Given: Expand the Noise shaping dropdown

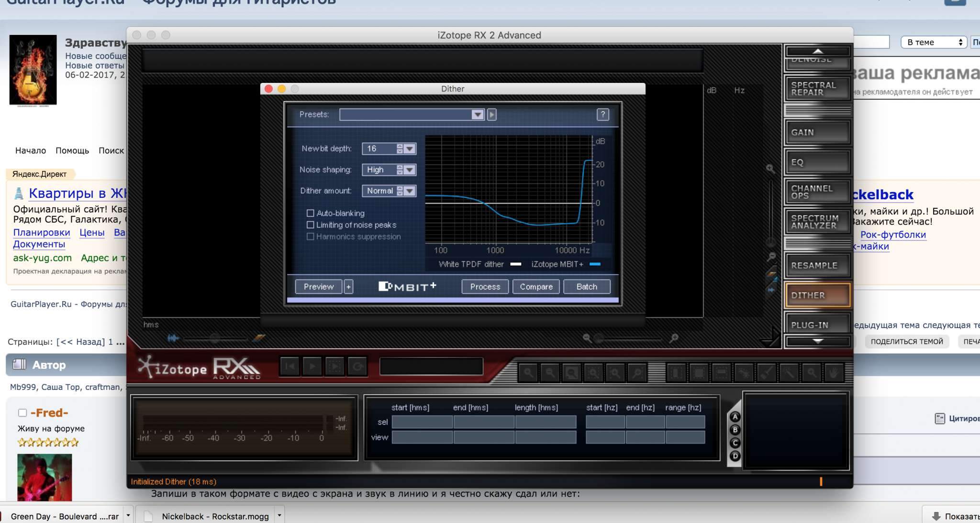Looking at the screenshot, I should pyautogui.click(x=409, y=170).
